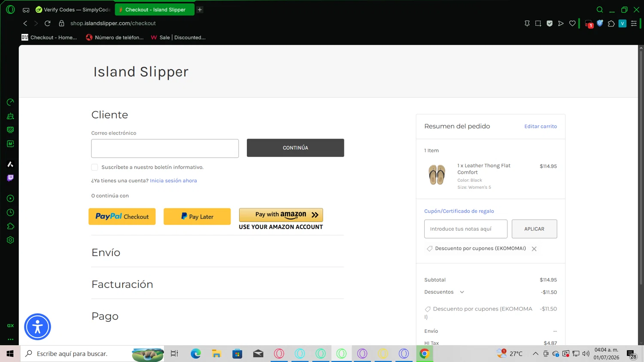Screen dimensions: 644x362
Task: Open the Windows Start menu
Action: point(10,353)
